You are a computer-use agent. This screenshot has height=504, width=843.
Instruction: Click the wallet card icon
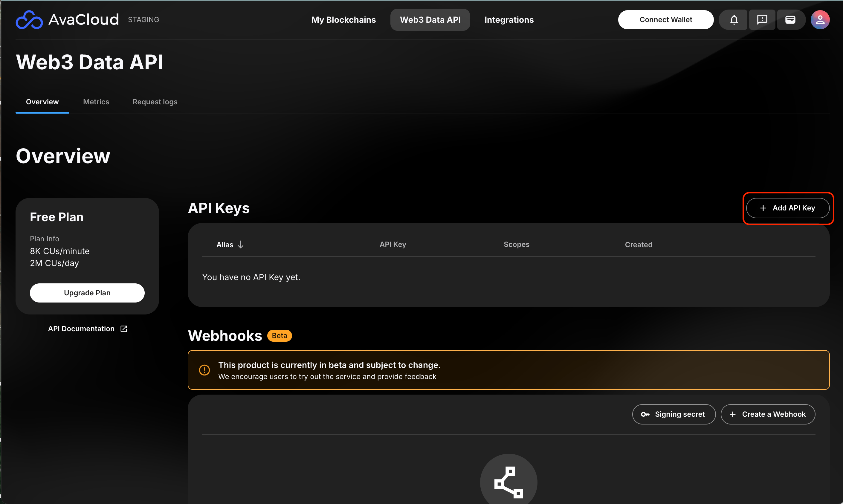[790, 20]
